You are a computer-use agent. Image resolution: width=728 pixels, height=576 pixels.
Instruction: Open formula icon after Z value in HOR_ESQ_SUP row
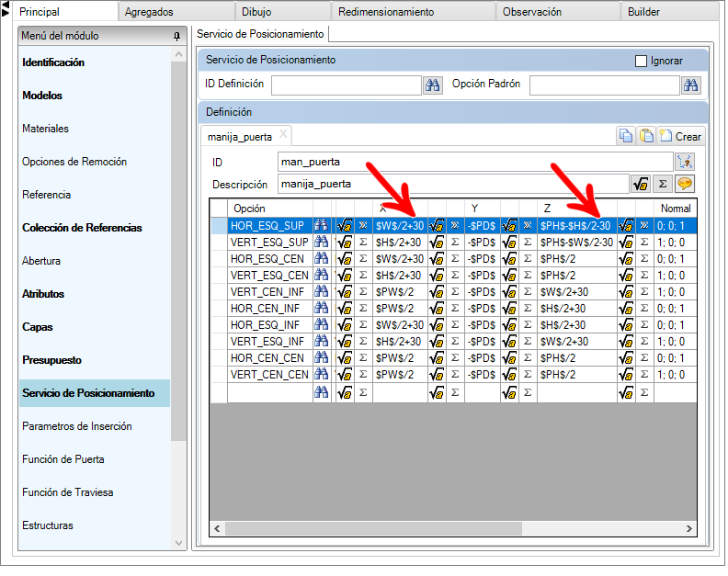coord(626,226)
